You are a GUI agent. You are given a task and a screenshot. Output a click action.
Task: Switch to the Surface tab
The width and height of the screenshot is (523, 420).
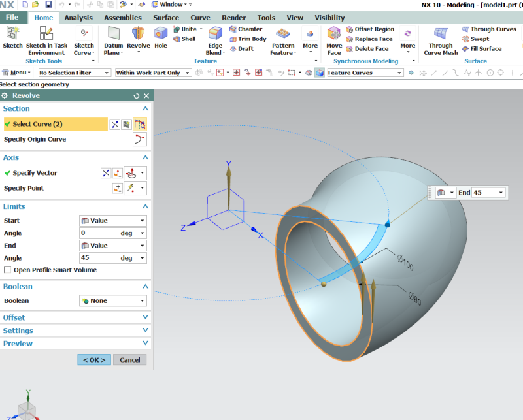[166, 18]
